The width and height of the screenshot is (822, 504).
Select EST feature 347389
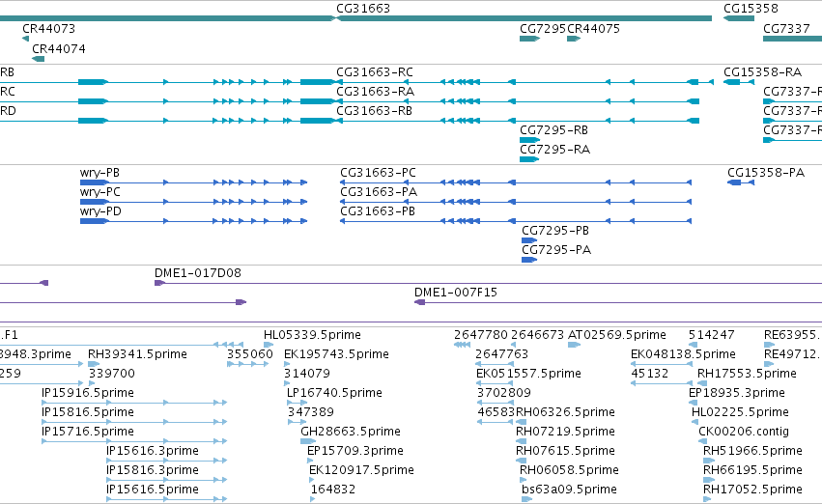(x=310, y=412)
